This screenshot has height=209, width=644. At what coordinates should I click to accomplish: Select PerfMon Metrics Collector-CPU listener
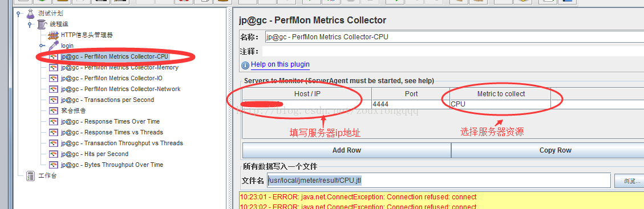(115, 56)
